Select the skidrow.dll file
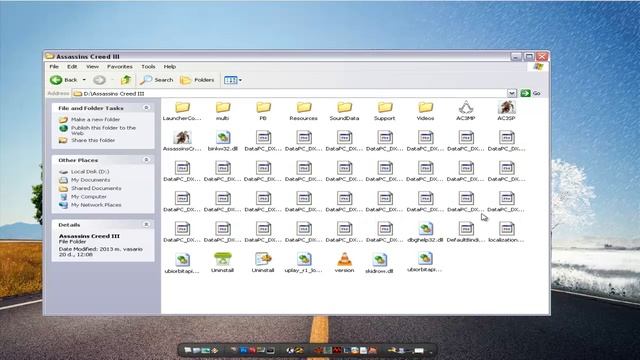The image size is (640, 360). coord(379,263)
